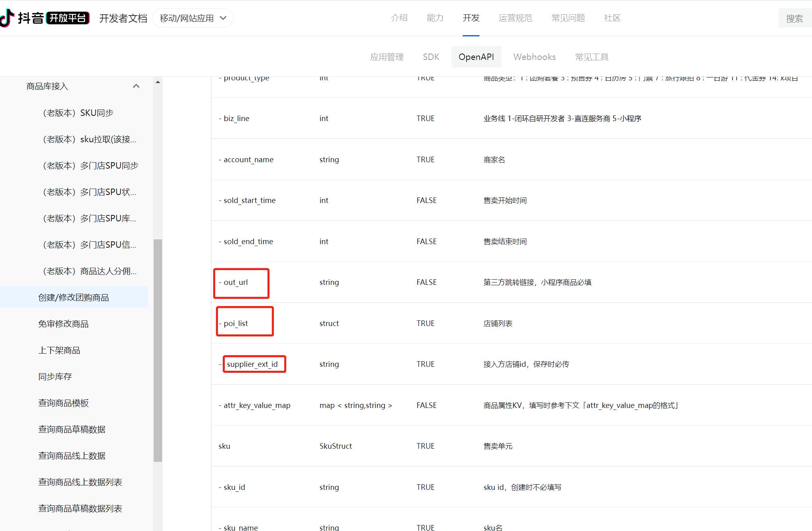Open the 移动/网站应用 dropdown
The image size is (812, 531).
click(193, 18)
